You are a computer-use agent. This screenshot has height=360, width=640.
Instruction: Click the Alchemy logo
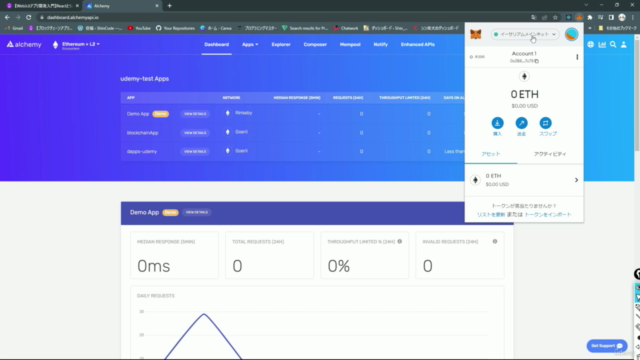tap(24, 44)
